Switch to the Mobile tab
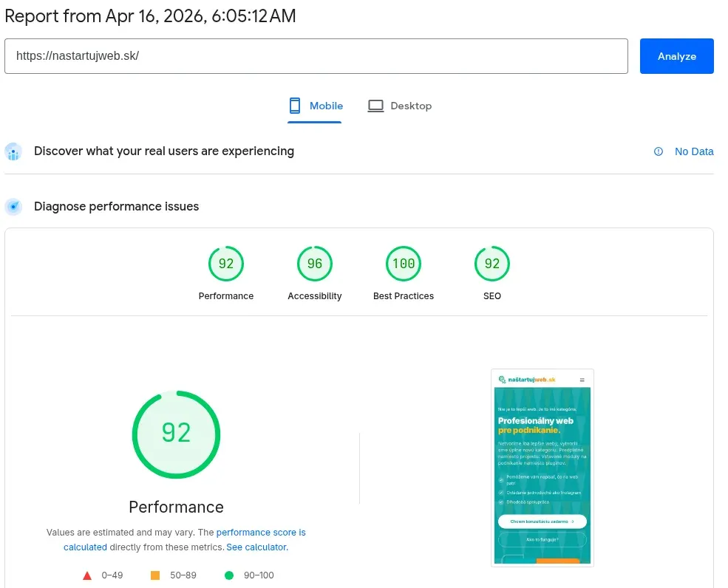728x588 pixels. pyautogui.click(x=316, y=106)
